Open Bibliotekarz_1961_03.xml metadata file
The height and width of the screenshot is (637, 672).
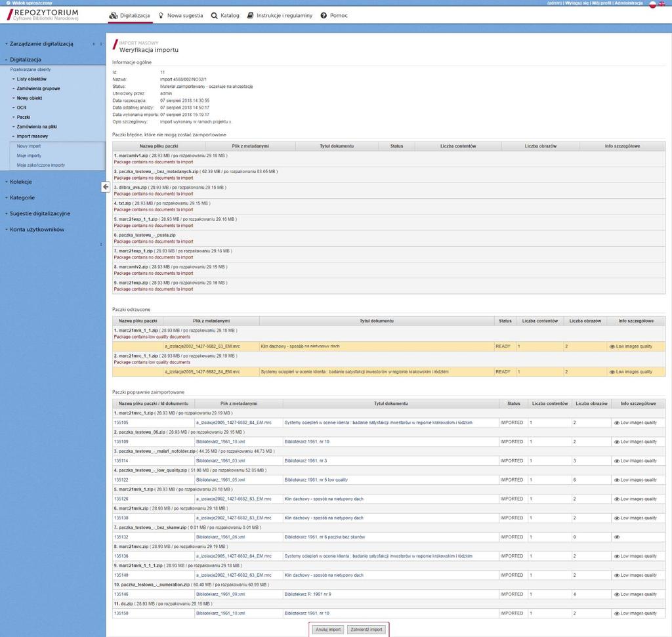[220, 461]
